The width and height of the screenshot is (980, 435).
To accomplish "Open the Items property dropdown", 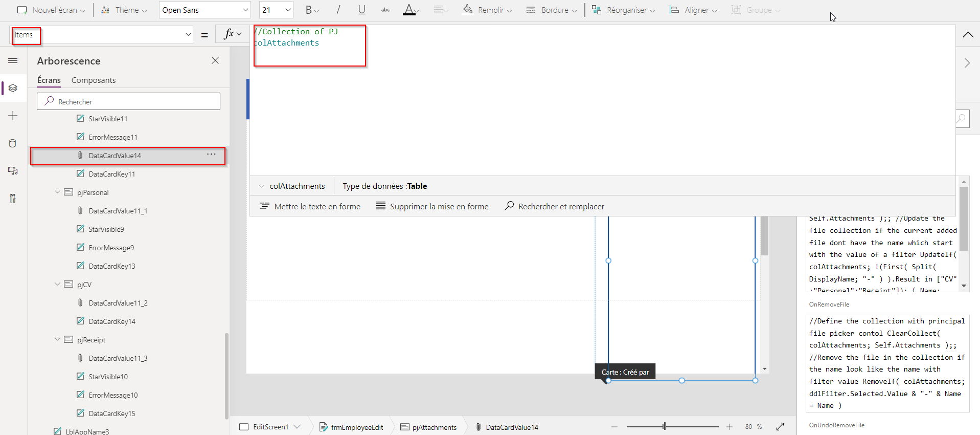I will tap(188, 35).
